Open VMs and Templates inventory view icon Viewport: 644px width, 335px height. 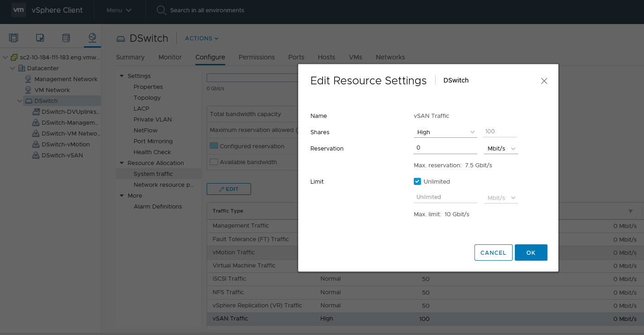click(40, 38)
